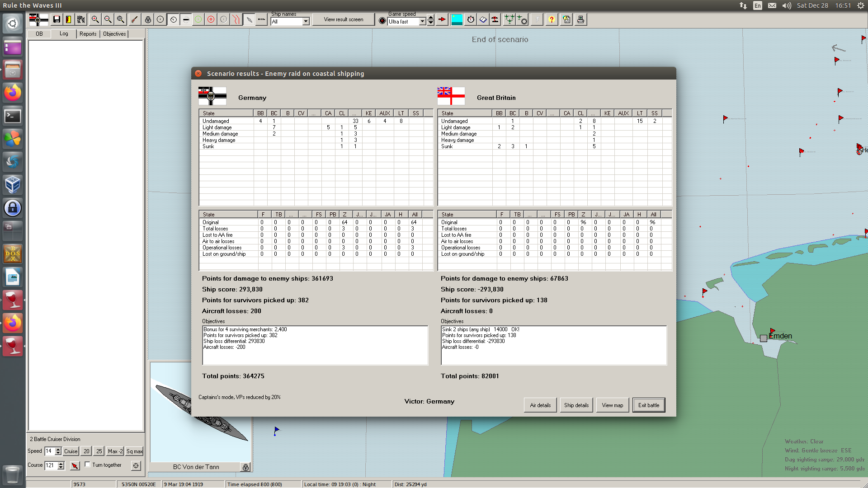Screen dimensions: 868x488
Task: Click the zoom out magnifier icon
Action: (108, 19)
